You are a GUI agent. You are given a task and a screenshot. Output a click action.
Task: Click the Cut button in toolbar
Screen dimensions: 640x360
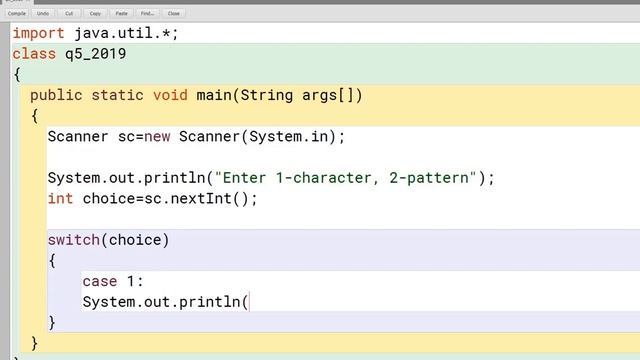(69, 13)
